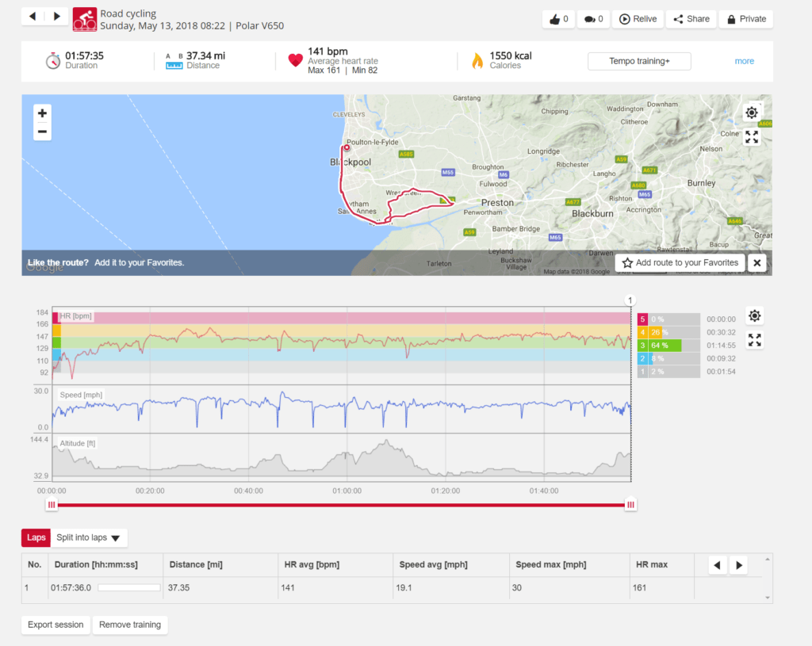Expand details with the more link
Image resolution: width=812 pixels, height=646 pixels.
[x=744, y=61]
